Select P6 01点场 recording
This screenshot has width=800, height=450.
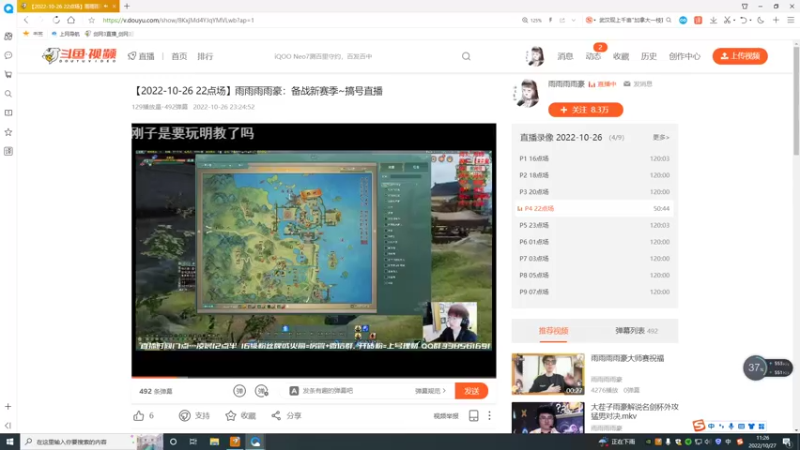tap(594, 242)
